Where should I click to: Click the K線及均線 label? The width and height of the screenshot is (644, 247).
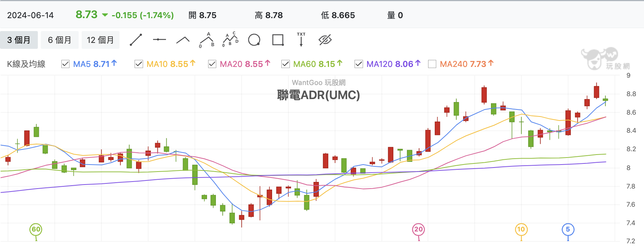coord(26,64)
